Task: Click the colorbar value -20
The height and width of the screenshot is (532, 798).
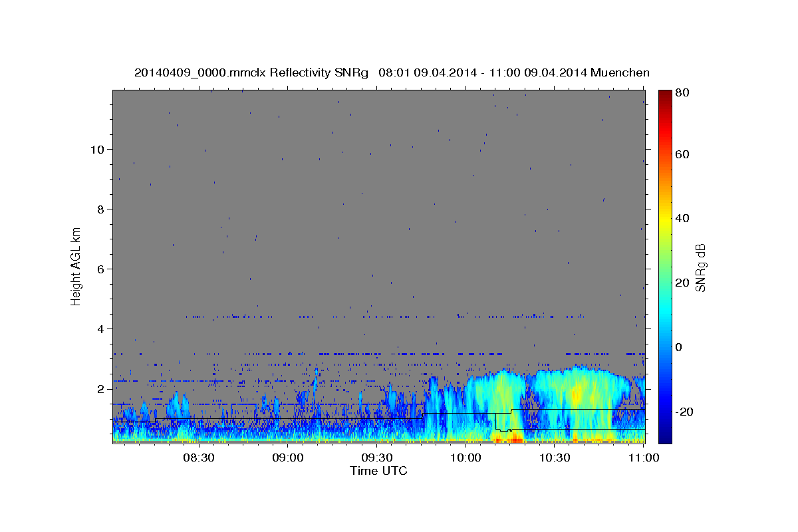Action: [684, 412]
